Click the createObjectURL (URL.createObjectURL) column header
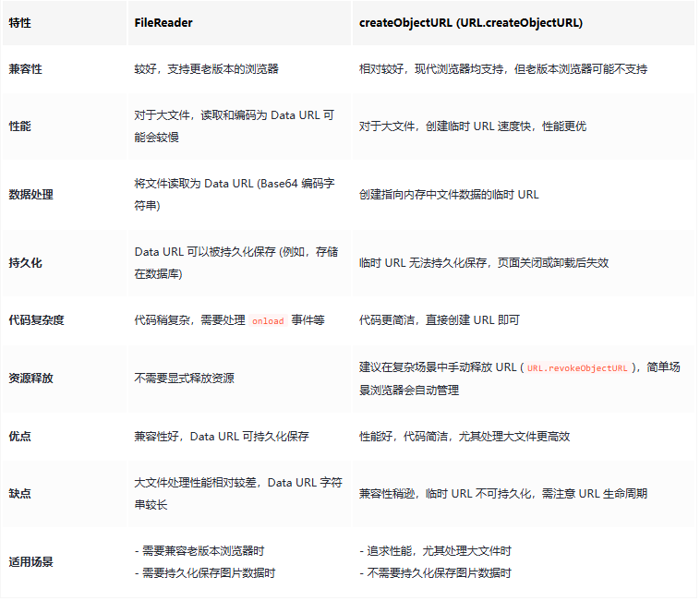Viewport: 700px width, 601px height. click(470, 23)
